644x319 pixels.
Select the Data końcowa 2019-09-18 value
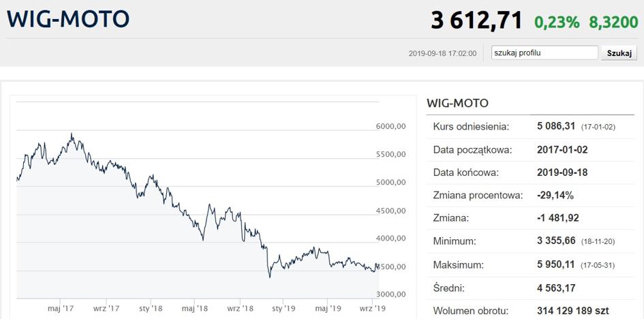(x=562, y=172)
